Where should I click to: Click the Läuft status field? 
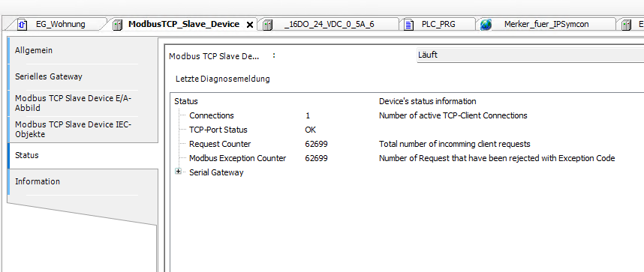click(x=530, y=55)
